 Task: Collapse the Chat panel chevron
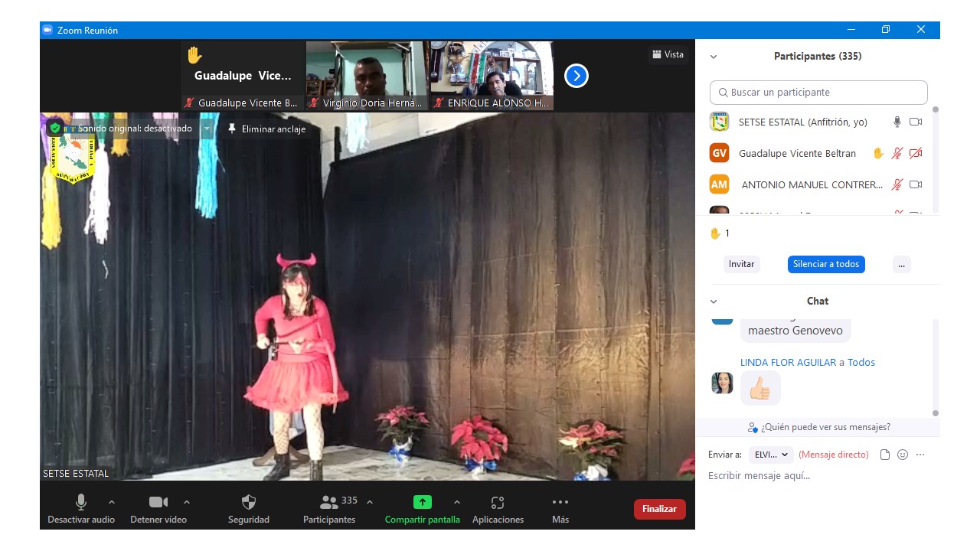714,302
